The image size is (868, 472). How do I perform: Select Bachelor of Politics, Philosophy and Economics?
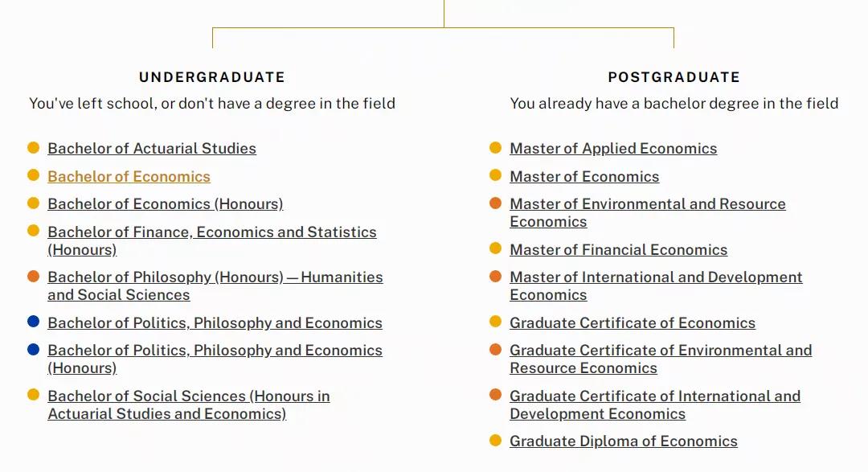coord(215,323)
